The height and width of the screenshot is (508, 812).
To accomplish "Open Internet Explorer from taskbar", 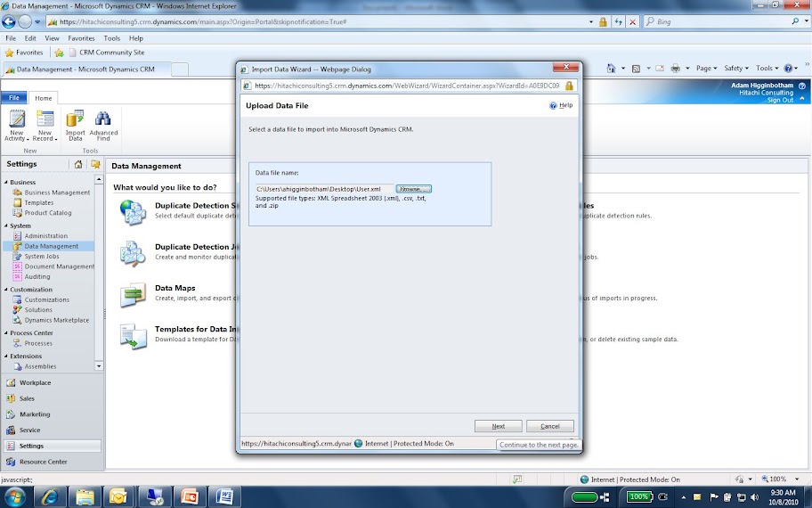I will pos(50,496).
